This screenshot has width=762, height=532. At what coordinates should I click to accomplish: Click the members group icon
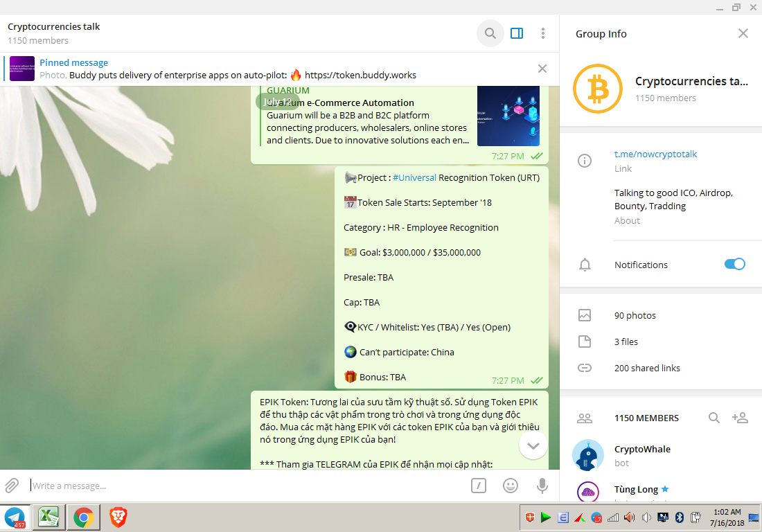click(x=585, y=418)
